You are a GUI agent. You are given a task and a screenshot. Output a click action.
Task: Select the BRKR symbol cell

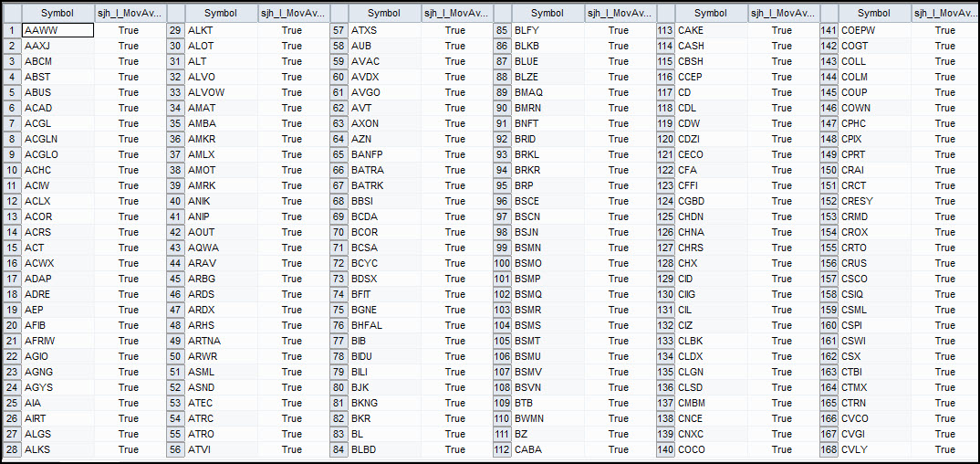tap(548, 170)
